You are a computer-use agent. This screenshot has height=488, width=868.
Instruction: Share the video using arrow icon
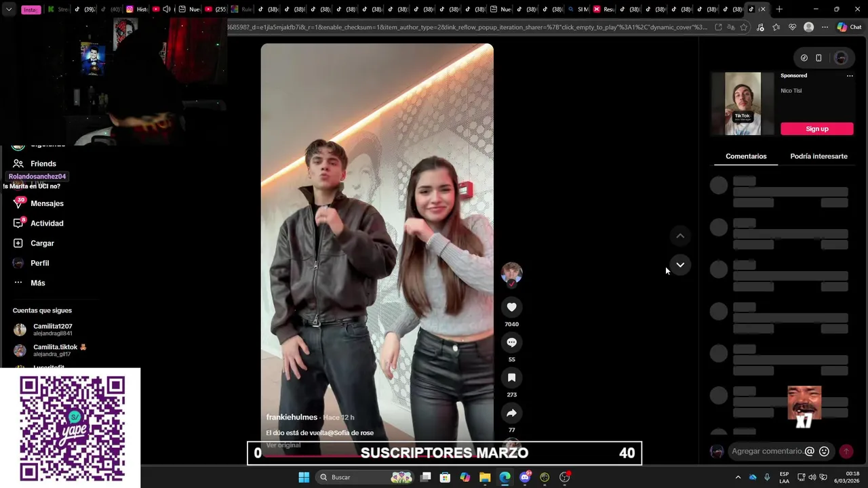tap(511, 413)
